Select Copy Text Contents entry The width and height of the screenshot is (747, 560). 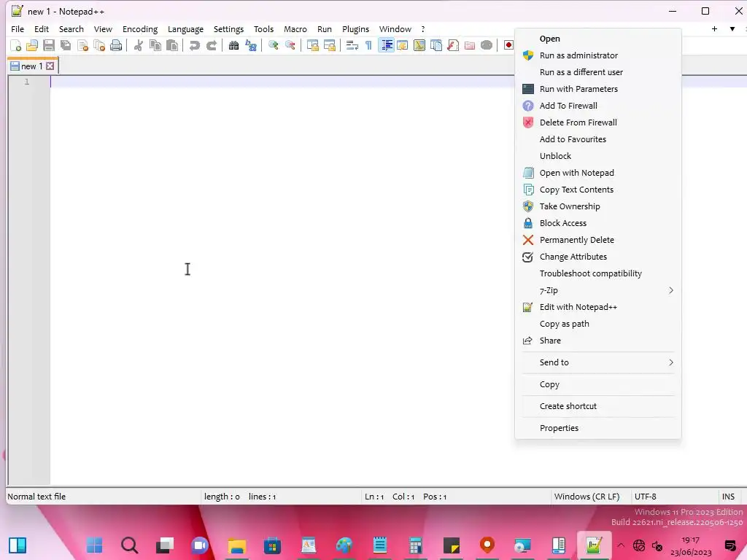[598, 190]
